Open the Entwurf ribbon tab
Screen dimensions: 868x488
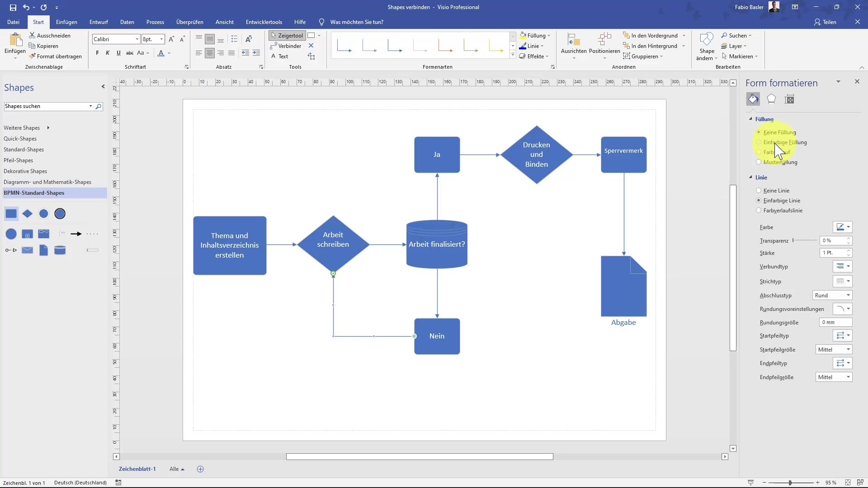click(99, 22)
